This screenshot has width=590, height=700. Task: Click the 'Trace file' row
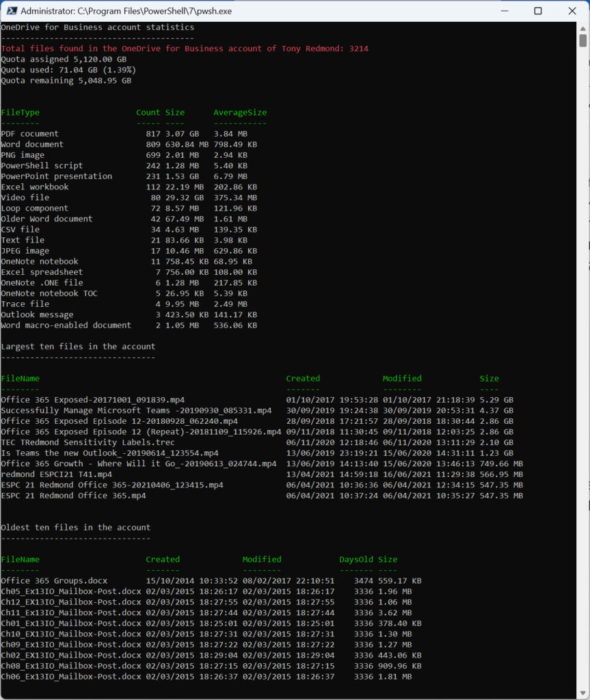click(x=124, y=304)
